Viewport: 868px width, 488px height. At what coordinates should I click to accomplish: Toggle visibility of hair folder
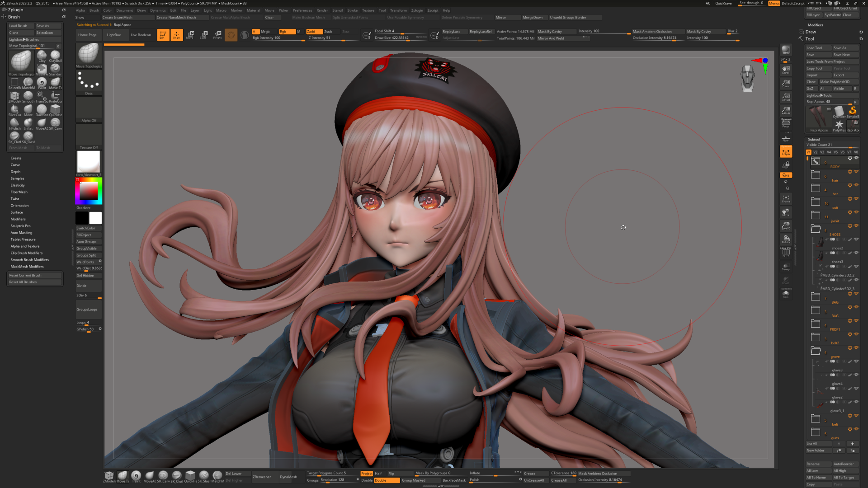click(856, 172)
